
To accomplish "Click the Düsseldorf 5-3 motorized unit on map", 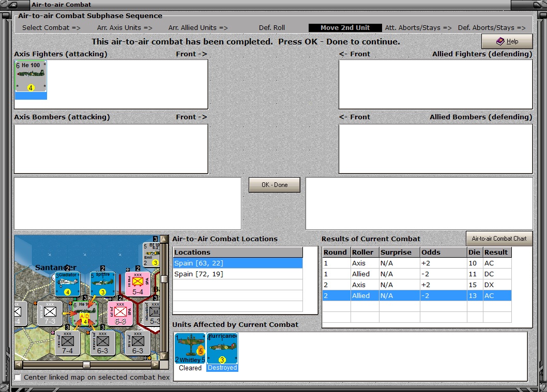I will pyautogui.click(x=151, y=313).
